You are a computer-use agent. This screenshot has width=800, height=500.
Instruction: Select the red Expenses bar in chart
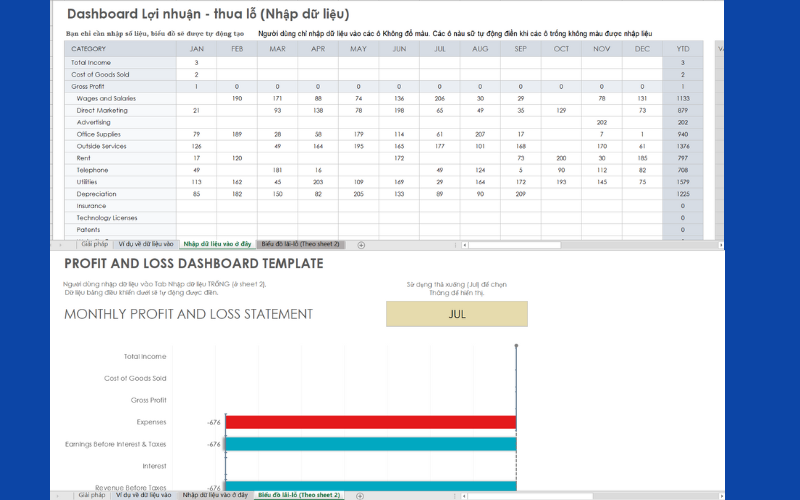click(x=370, y=422)
